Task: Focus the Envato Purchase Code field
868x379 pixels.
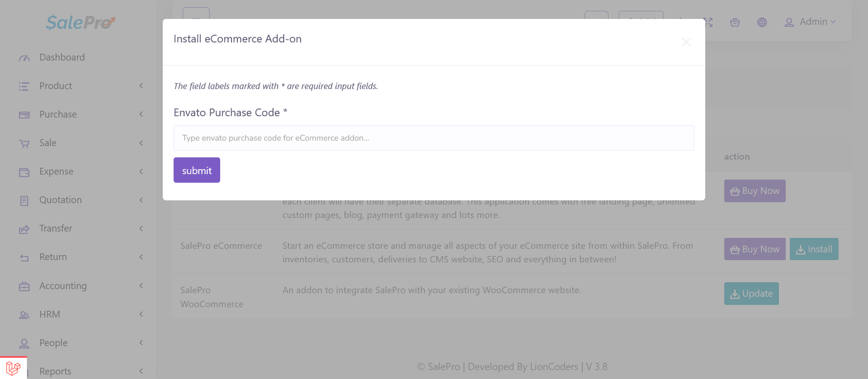Action: [433, 138]
